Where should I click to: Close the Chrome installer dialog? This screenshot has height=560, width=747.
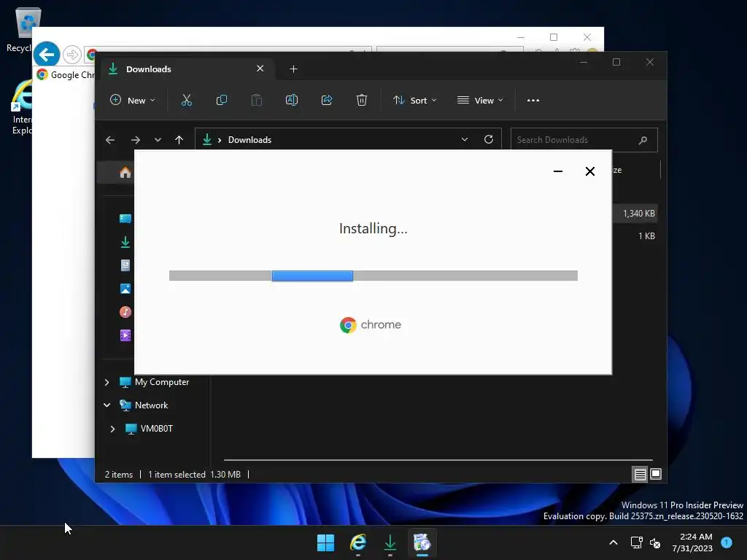(x=589, y=171)
